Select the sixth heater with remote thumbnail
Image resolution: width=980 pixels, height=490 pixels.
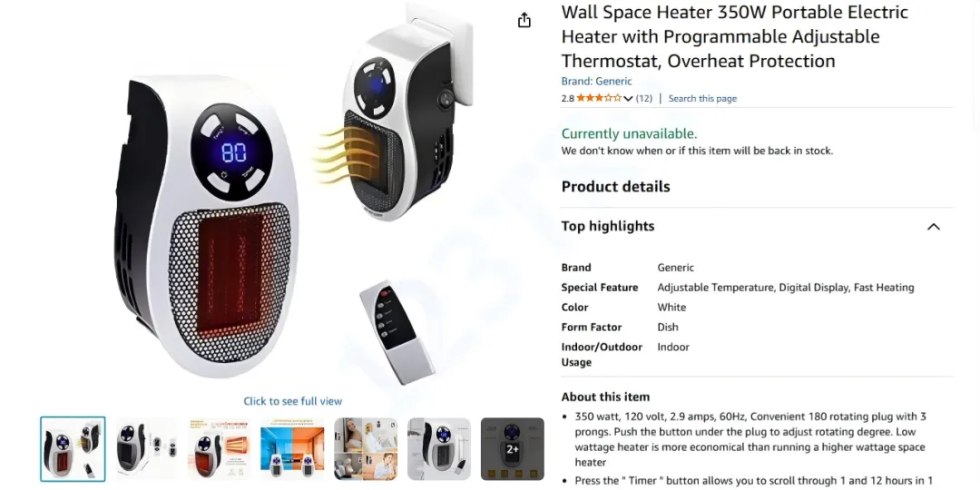439,449
